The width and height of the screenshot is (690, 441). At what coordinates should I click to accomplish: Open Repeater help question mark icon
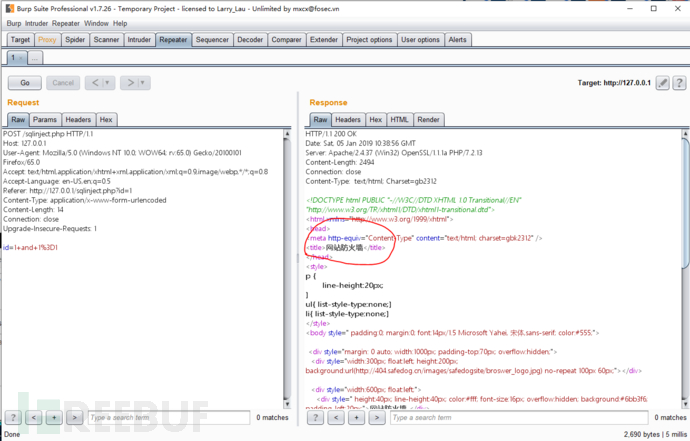click(679, 83)
